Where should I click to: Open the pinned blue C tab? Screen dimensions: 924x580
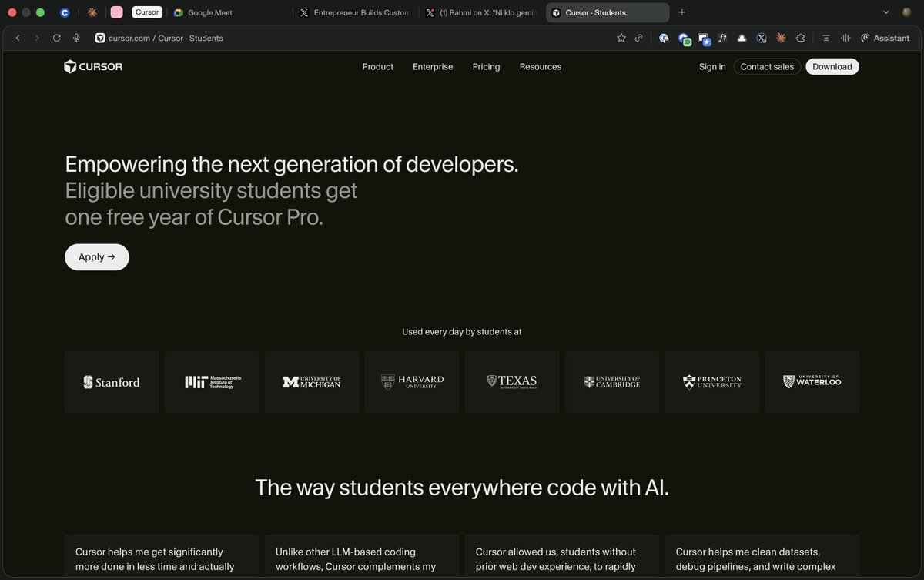[65, 12]
